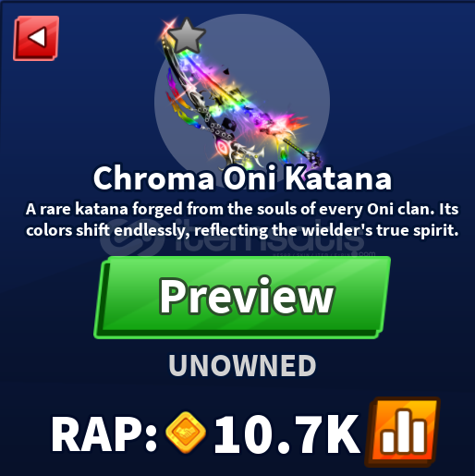Click the pink gem on katana guard
Viewport: 475px width, 476px height.
[x=221, y=148]
